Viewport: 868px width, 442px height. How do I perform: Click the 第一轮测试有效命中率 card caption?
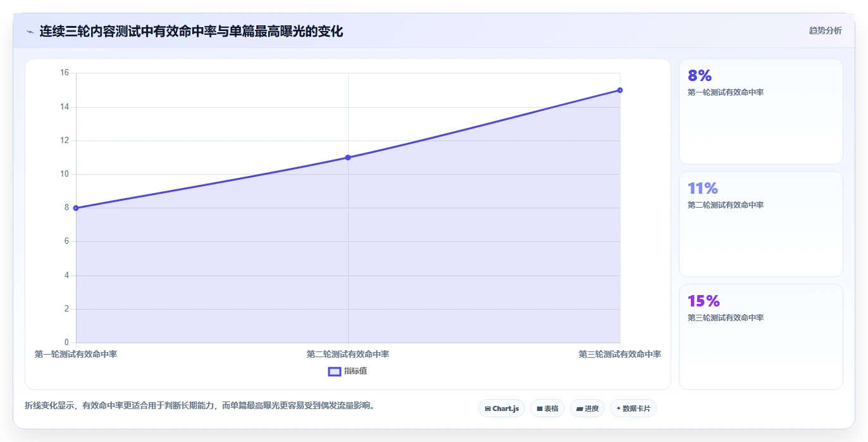(x=726, y=92)
